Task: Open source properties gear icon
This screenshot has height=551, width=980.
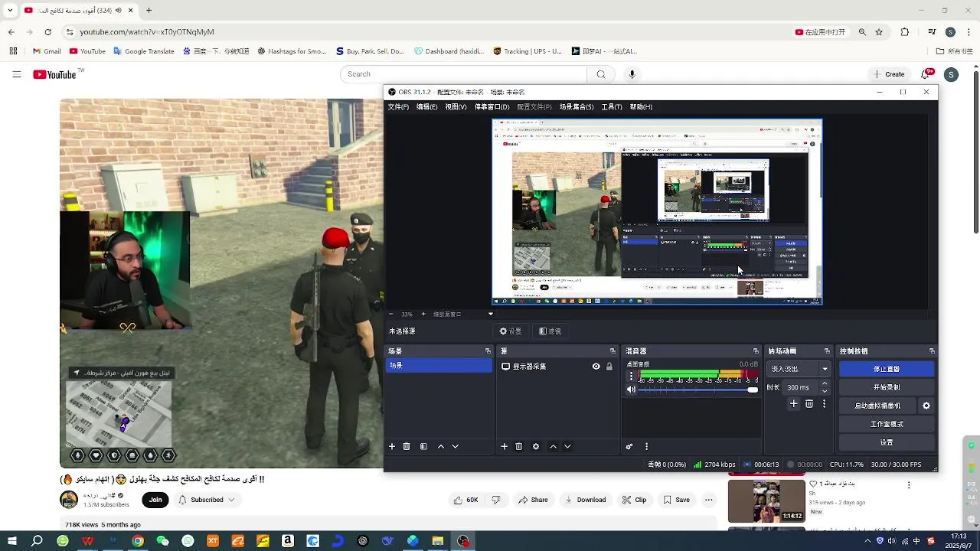Action: click(535, 446)
